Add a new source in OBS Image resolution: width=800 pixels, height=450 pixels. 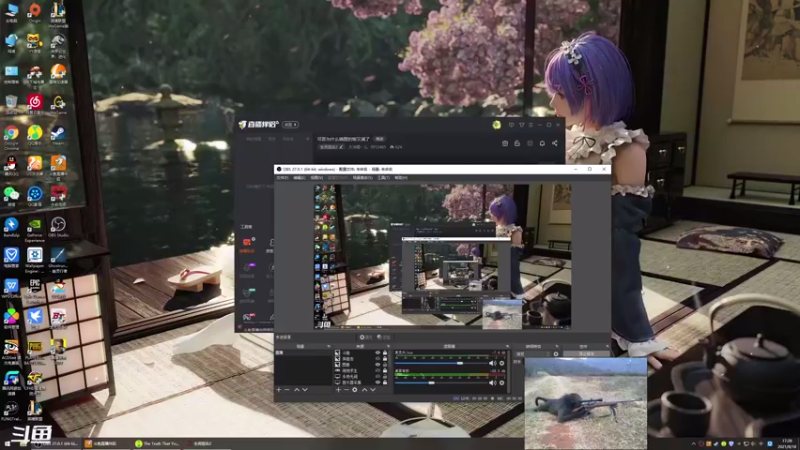point(338,389)
